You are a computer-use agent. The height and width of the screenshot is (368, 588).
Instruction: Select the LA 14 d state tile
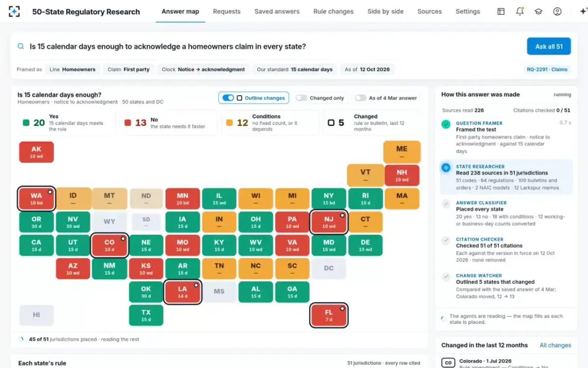click(x=183, y=292)
